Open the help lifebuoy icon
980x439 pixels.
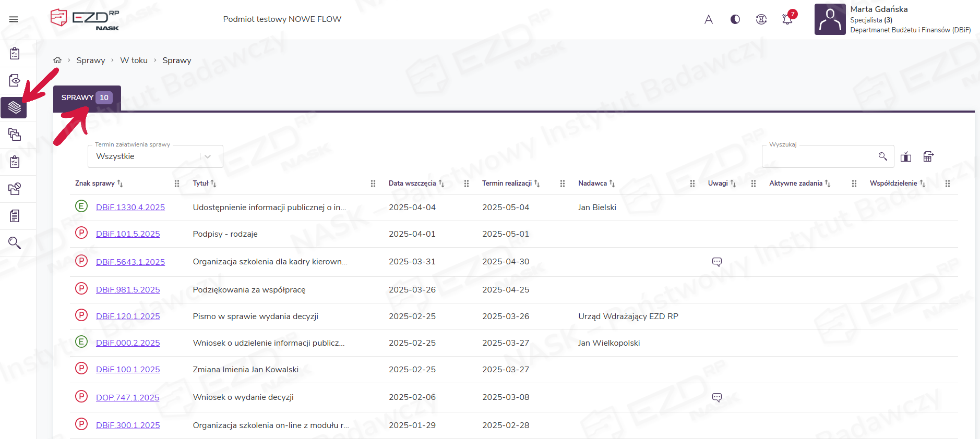[x=761, y=19]
